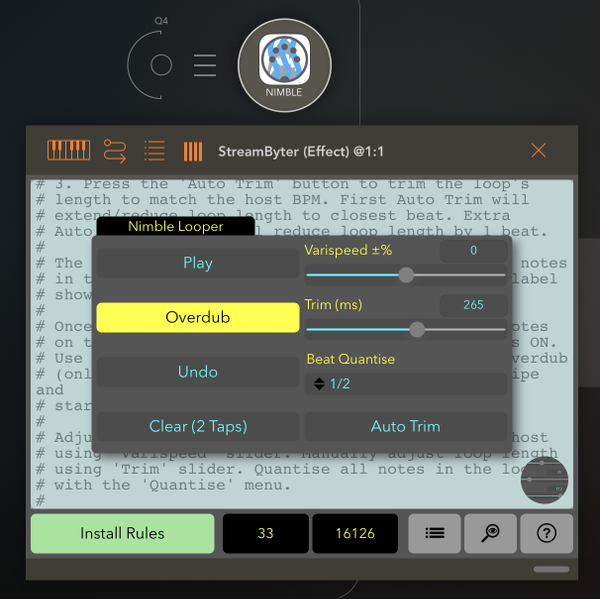Click the resize grip at window bottom

551,569
